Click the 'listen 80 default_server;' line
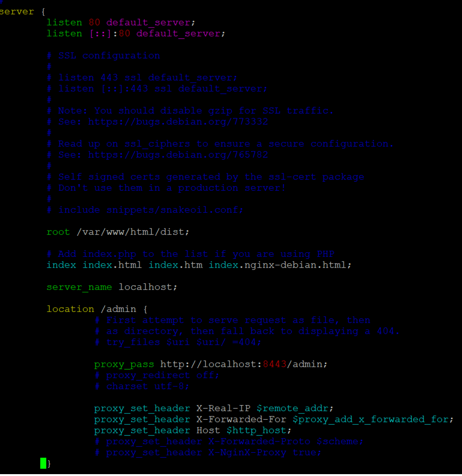 (121, 22)
